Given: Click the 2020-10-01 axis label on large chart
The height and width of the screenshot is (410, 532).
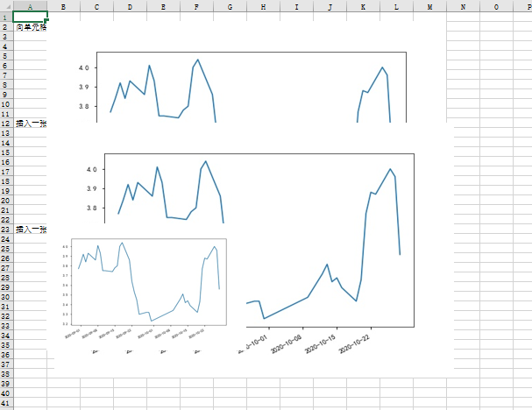Looking at the screenshot, I should [256, 343].
